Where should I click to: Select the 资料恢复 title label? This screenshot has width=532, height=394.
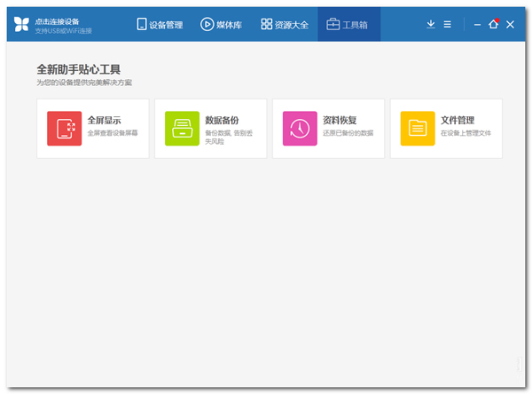340,120
